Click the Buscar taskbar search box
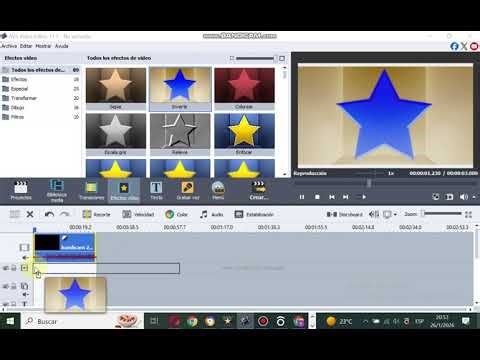The width and height of the screenshot is (480, 360). tap(83, 321)
